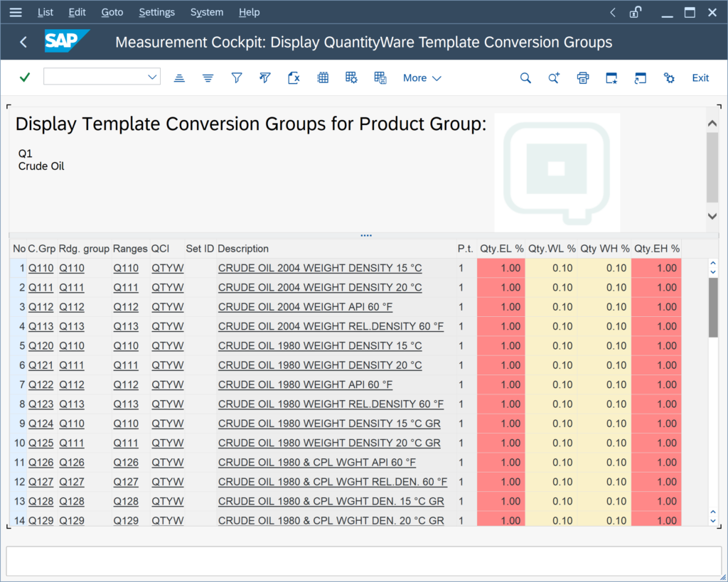Open the layout grid icon

[323, 78]
